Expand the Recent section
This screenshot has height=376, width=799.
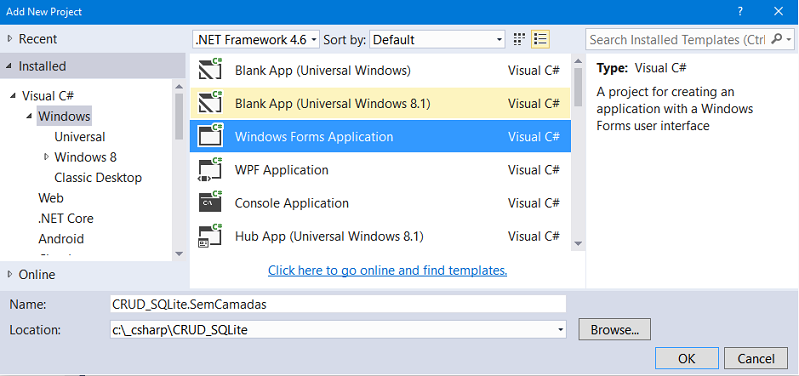10,39
